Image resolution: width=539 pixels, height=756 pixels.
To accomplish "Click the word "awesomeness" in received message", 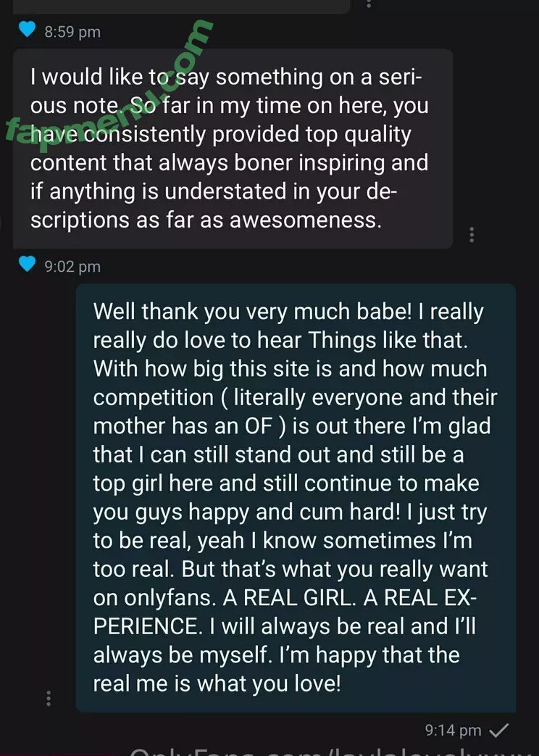I will 306,220.
